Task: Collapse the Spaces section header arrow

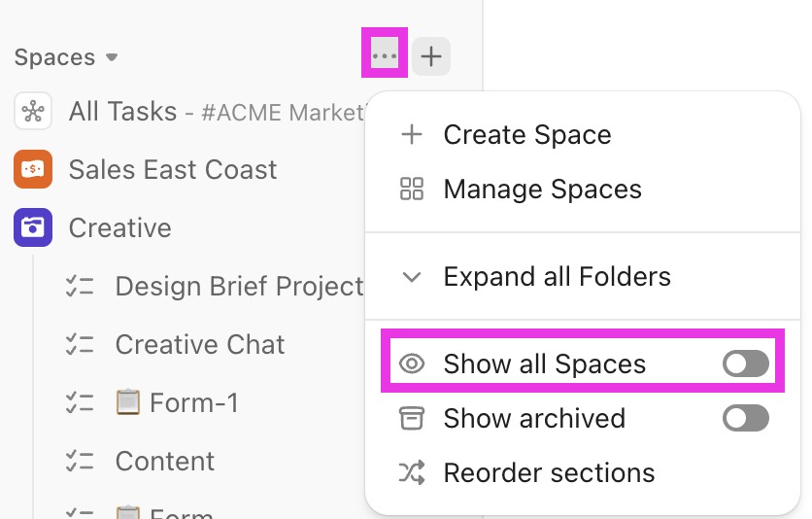Action: pyautogui.click(x=112, y=57)
